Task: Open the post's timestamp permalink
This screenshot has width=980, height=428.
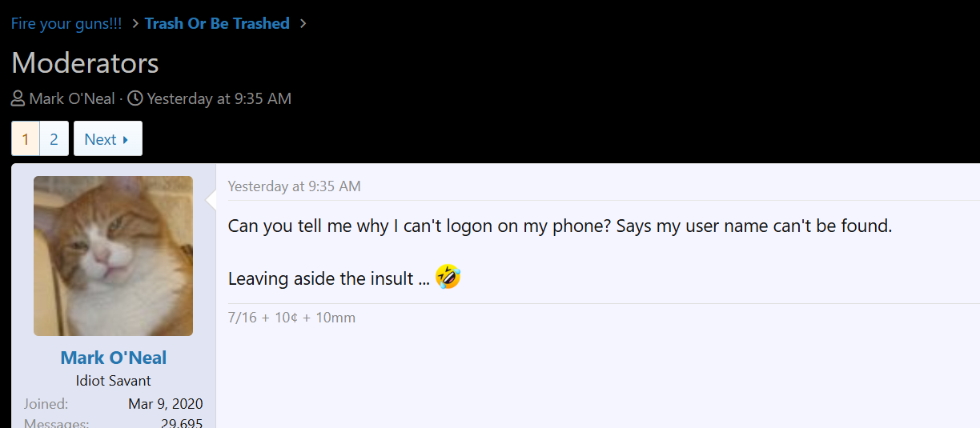Action: (294, 186)
